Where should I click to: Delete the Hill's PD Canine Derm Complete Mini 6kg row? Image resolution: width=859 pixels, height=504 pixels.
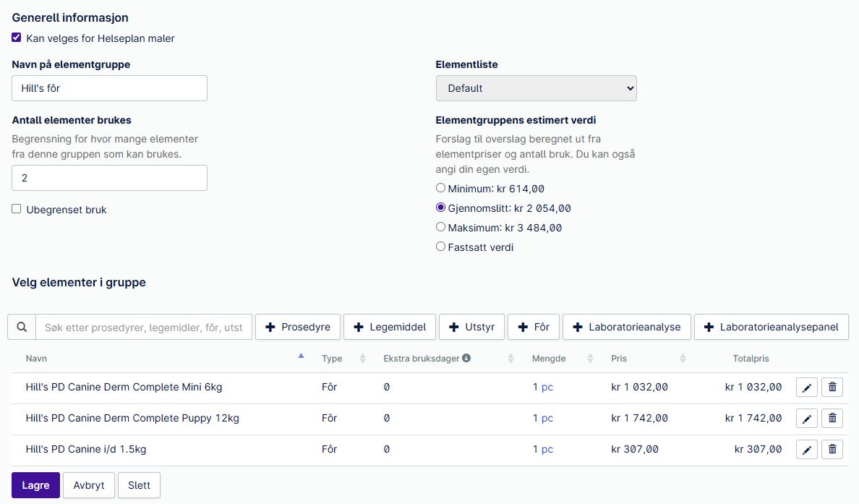pyautogui.click(x=832, y=388)
